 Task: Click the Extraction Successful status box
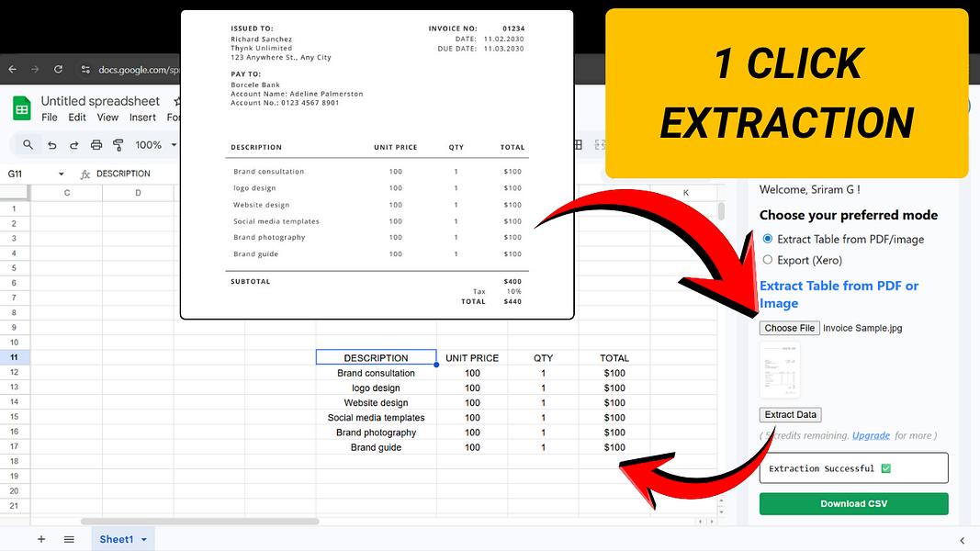pos(854,468)
